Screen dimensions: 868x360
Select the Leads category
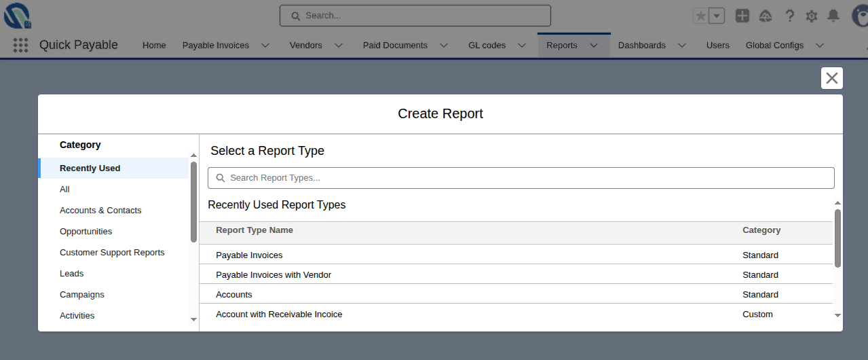[x=114, y=274]
